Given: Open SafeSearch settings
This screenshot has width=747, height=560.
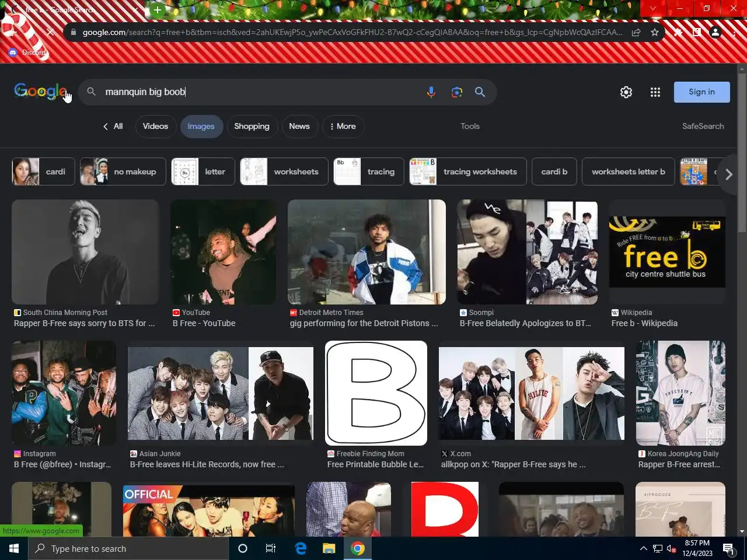Looking at the screenshot, I should tap(703, 126).
